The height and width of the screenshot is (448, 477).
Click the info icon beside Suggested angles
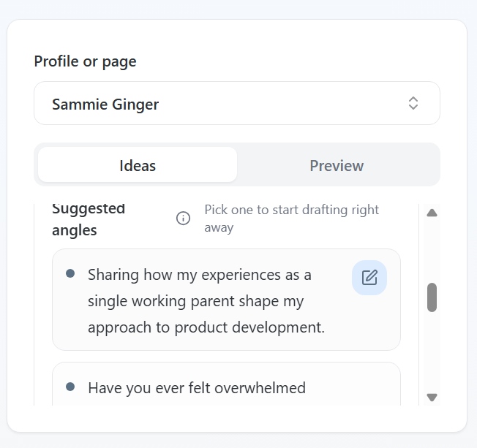coord(184,219)
